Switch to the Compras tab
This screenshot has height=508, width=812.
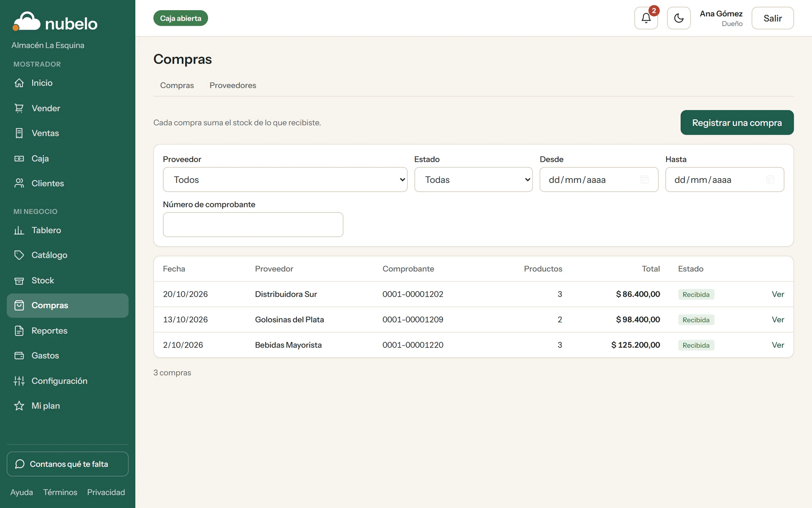(x=177, y=86)
